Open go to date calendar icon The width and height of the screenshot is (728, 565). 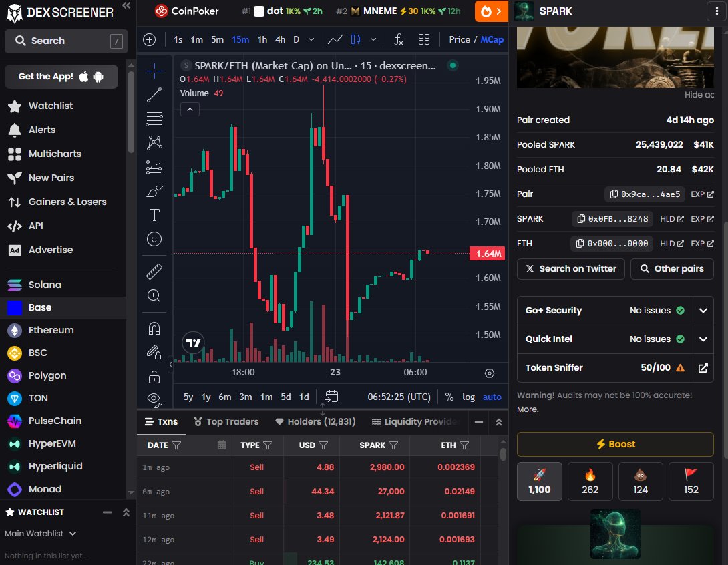(x=331, y=397)
